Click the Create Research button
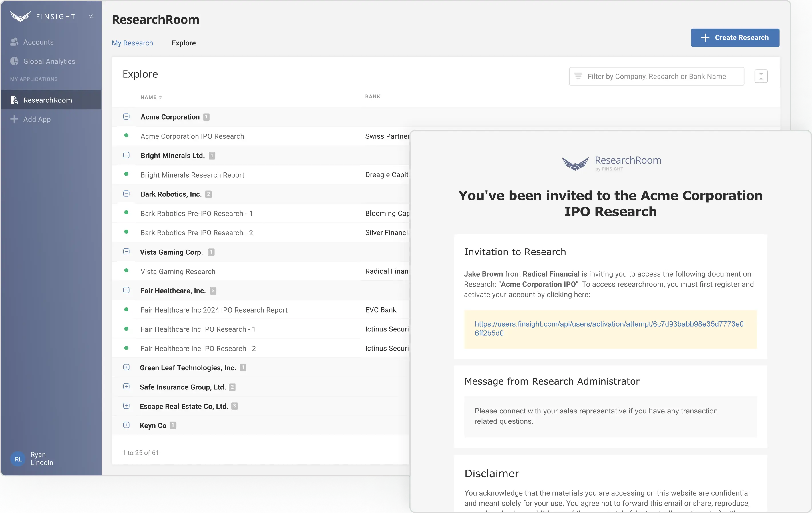The width and height of the screenshot is (812, 513). [x=735, y=37]
